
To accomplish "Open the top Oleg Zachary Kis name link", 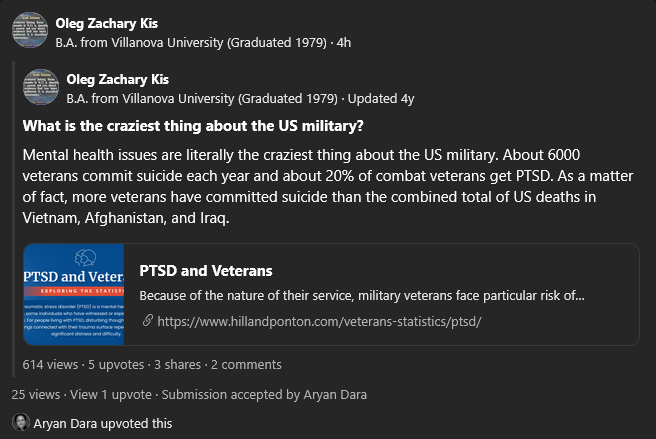I will pos(107,23).
